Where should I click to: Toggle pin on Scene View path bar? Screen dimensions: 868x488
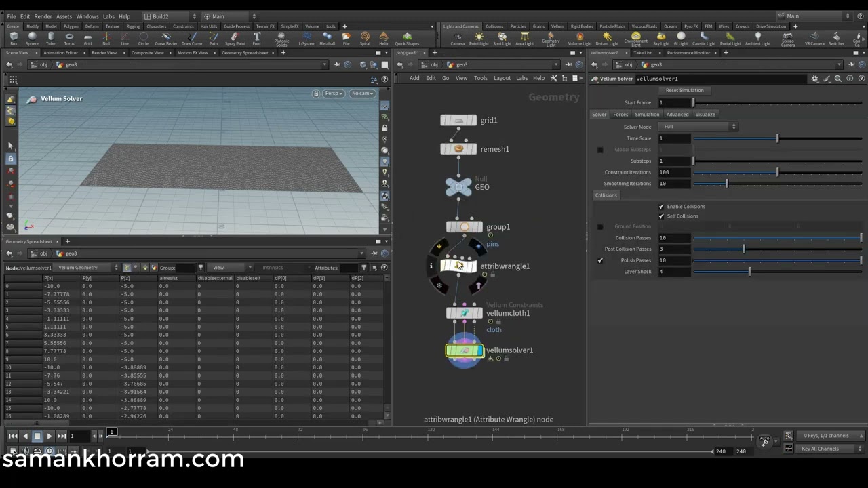pyautogui.click(x=337, y=65)
